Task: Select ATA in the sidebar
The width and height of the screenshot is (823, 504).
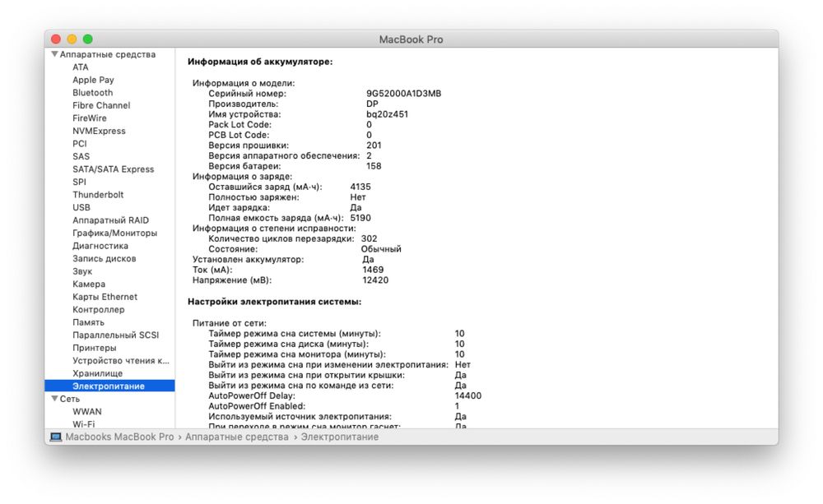Action: pyautogui.click(x=81, y=67)
